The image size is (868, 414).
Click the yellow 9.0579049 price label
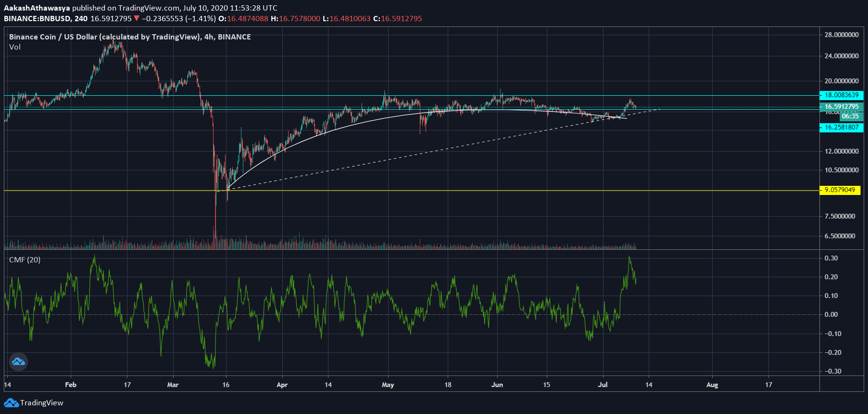coord(840,190)
